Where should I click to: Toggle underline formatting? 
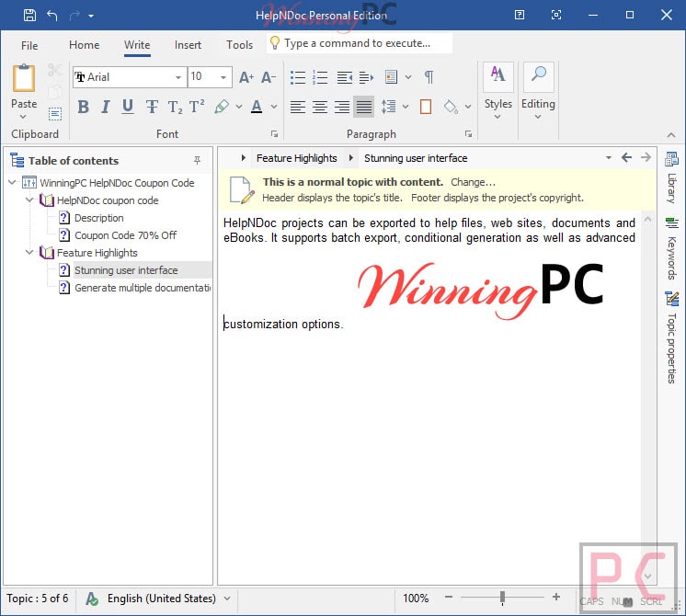pyautogui.click(x=128, y=107)
